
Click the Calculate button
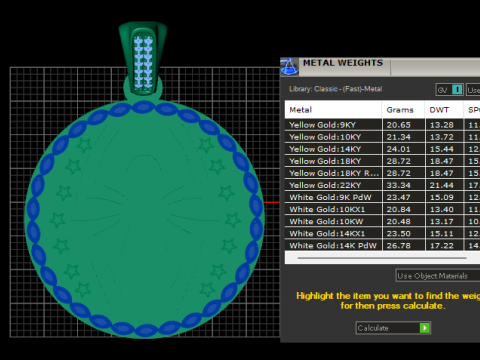pyautogui.click(x=393, y=328)
